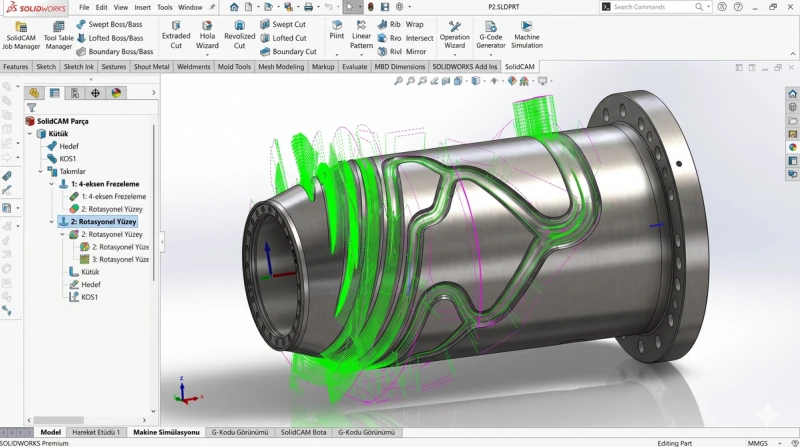Click the filter funnel in the tree panel
The image size is (800, 447).
click(32, 108)
